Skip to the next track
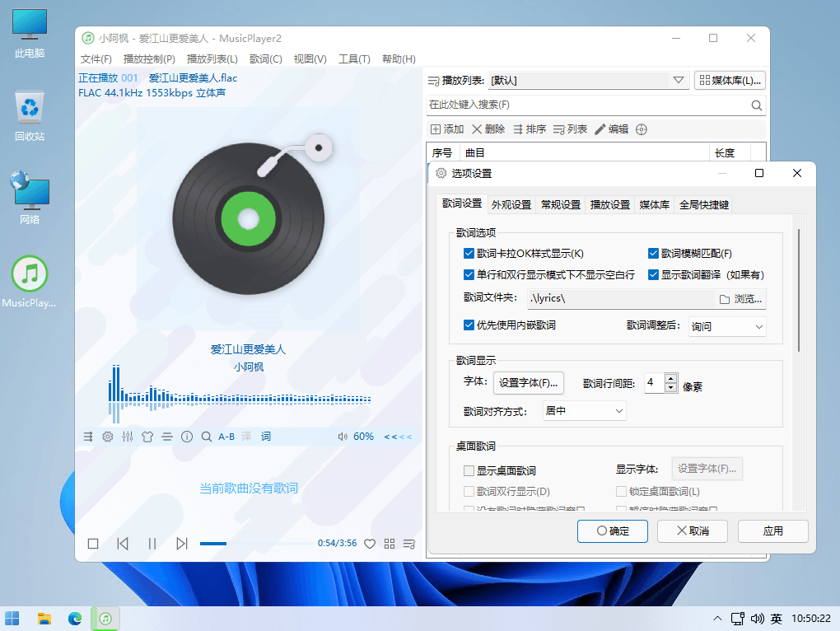Image resolution: width=840 pixels, height=631 pixels. [x=182, y=544]
